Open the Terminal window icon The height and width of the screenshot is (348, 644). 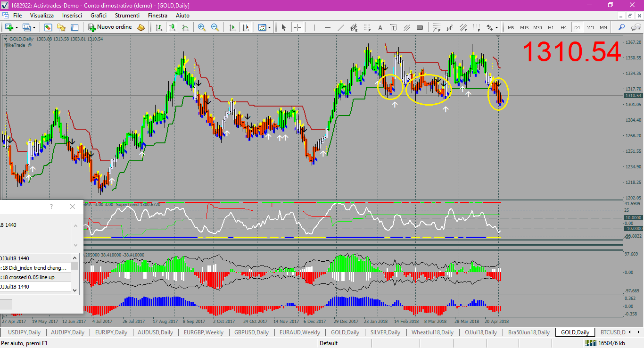coord(74,27)
